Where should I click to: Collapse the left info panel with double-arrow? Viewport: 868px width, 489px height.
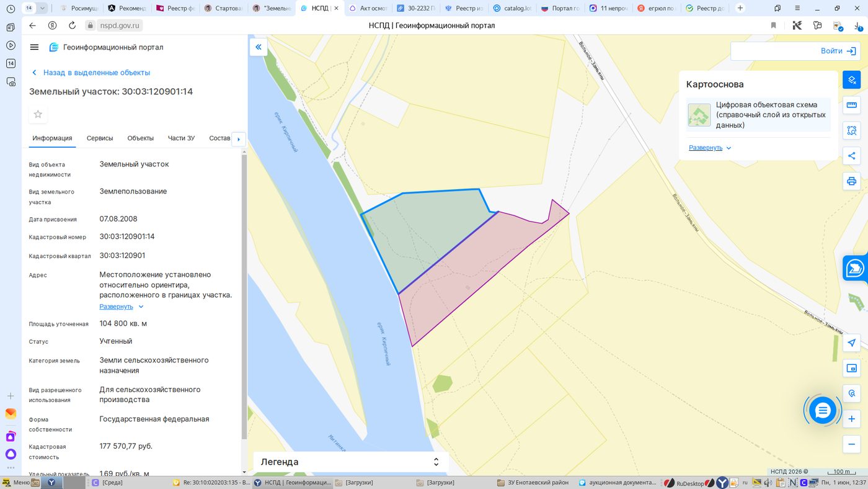tap(259, 47)
